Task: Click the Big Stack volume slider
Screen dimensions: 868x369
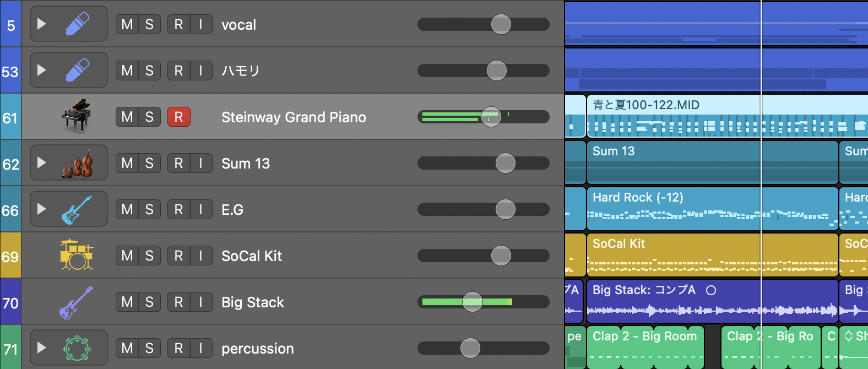Action: 472,302
